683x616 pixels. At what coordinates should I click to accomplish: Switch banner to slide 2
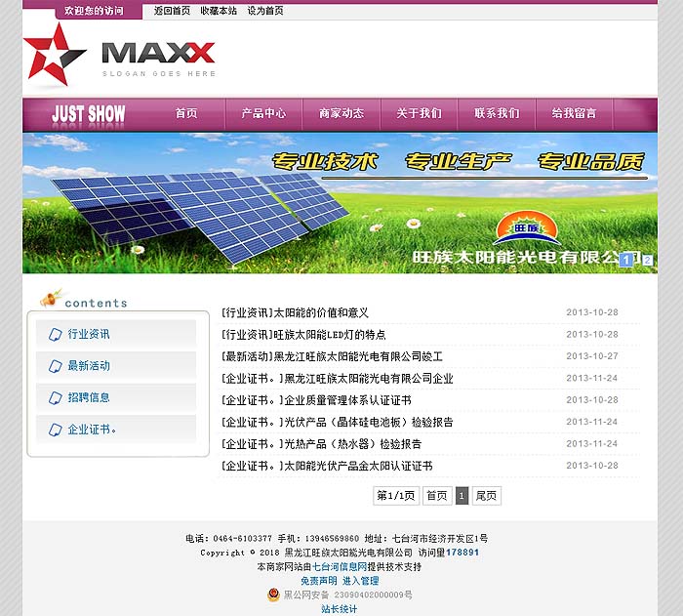647,260
